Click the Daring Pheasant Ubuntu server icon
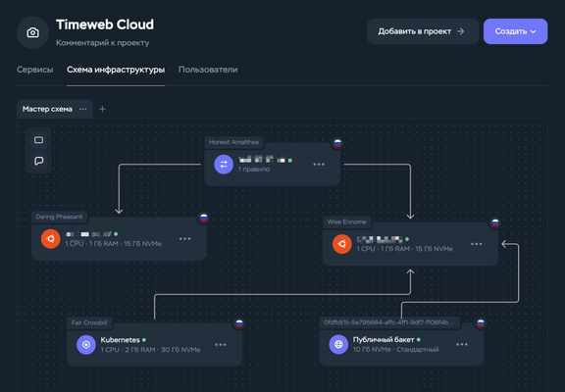 pos(50,239)
